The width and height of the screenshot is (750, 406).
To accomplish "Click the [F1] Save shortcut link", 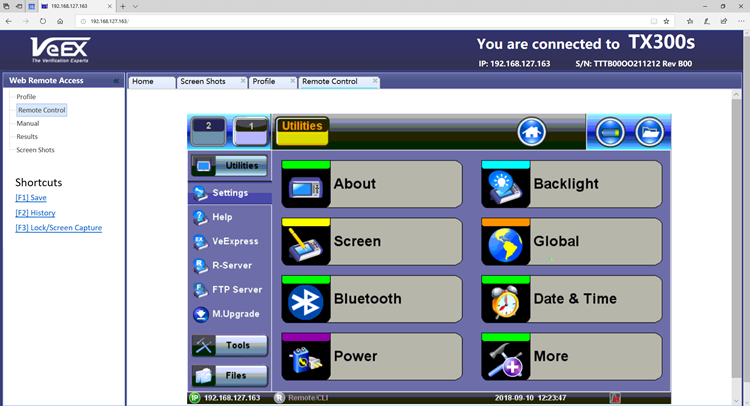I will point(31,198).
